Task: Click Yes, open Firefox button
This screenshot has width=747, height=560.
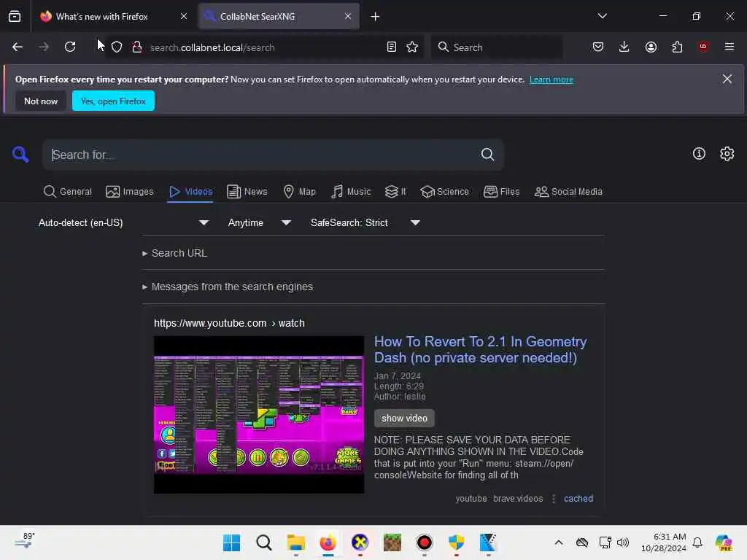Action: (x=113, y=101)
